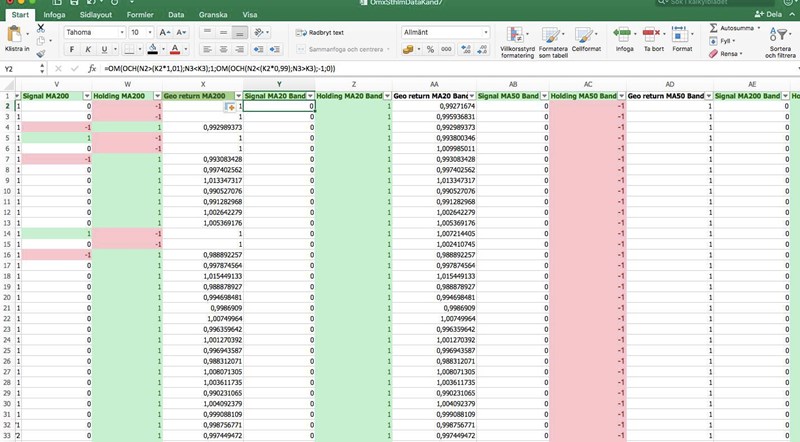Switch to the Infoga ribbon tab
This screenshot has height=442, width=800.
pyautogui.click(x=55, y=16)
